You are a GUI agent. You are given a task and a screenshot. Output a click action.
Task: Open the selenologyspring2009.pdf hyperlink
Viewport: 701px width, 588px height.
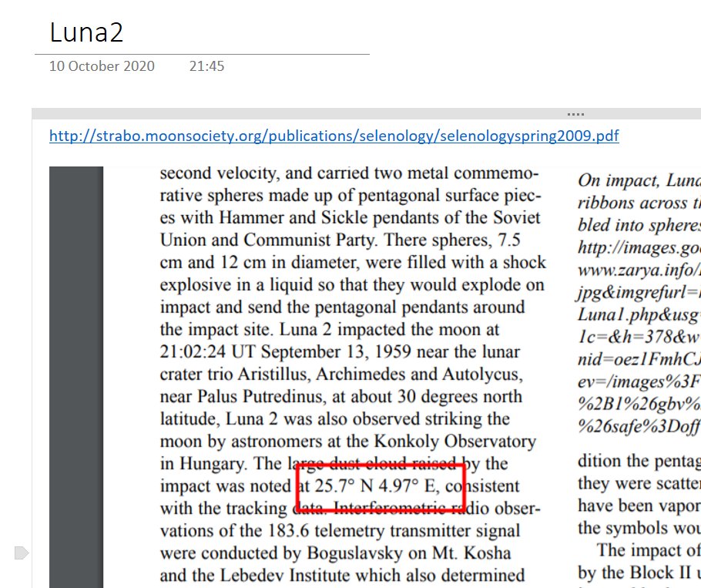pos(334,136)
